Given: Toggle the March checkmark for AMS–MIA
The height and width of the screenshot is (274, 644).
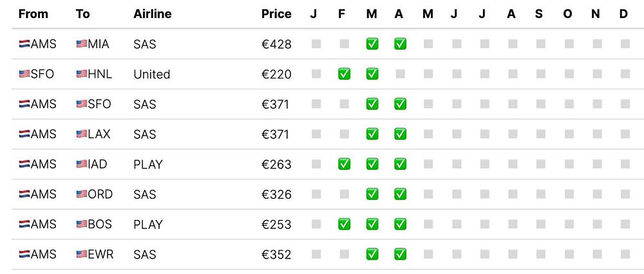Looking at the screenshot, I should pyautogui.click(x=372, y=44).
